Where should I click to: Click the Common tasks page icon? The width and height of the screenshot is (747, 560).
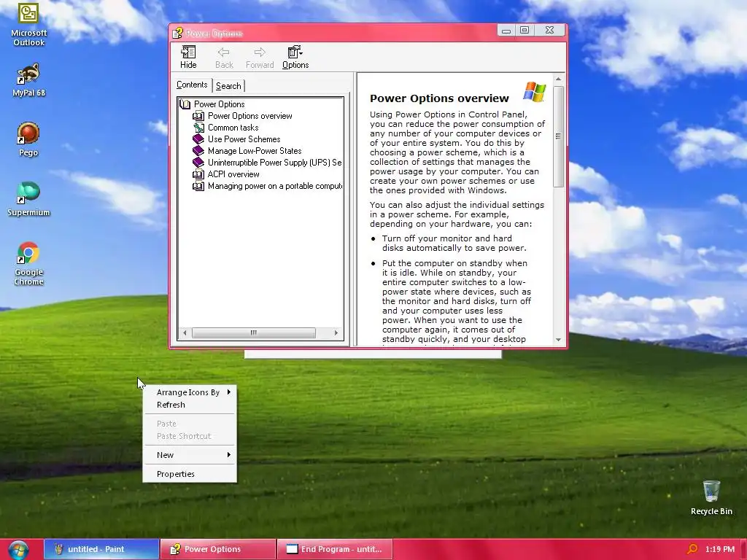[198, 128]
